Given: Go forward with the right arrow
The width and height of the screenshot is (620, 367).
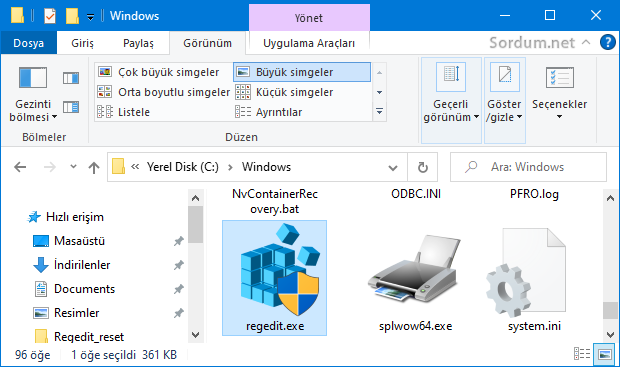Looking at the screenshot, I should click(49, 167).
